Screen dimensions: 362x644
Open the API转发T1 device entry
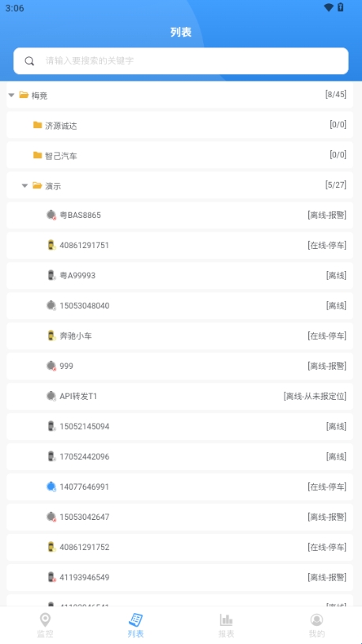180,397
